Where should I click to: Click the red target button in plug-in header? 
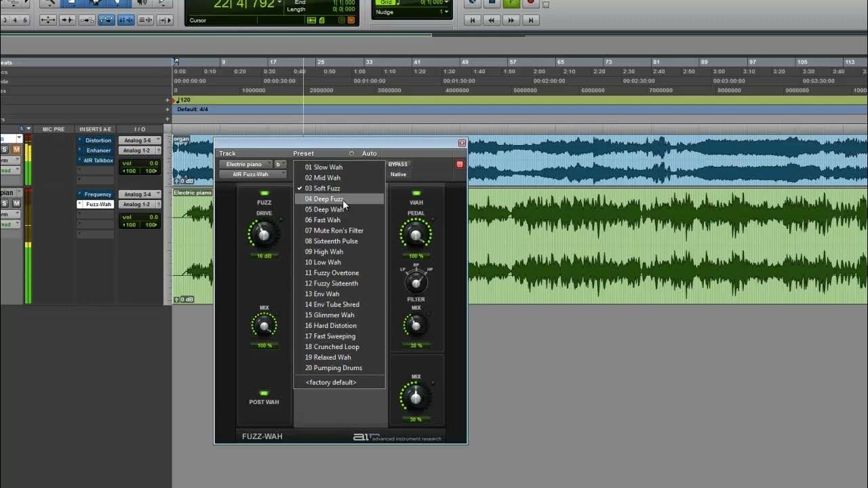click(459, 164)
